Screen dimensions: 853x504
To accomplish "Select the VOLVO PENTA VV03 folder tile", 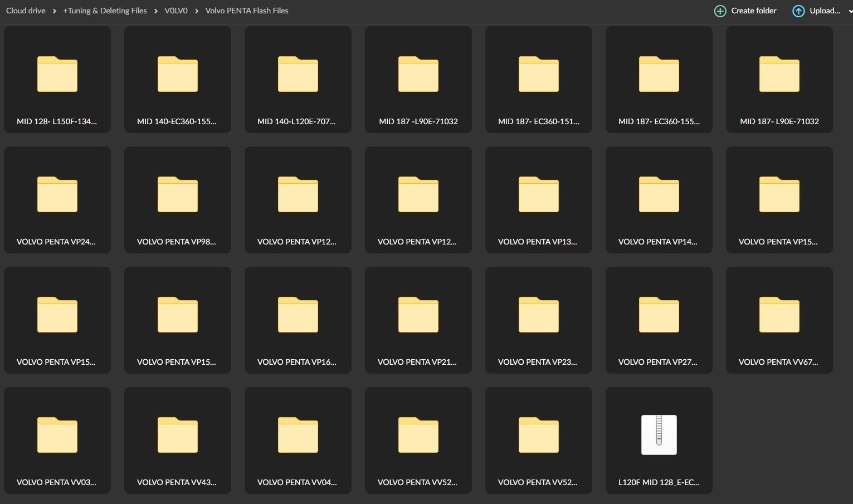I will point(57,440).
